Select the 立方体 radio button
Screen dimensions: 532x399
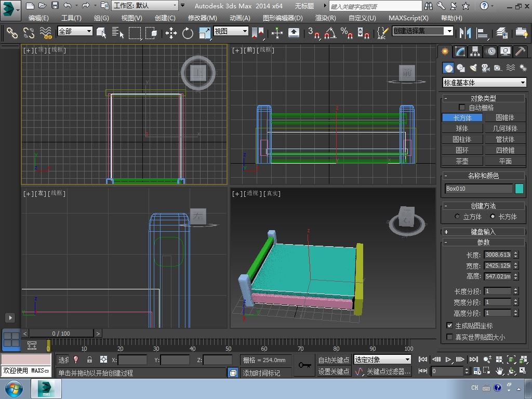[x=457, y=217]
